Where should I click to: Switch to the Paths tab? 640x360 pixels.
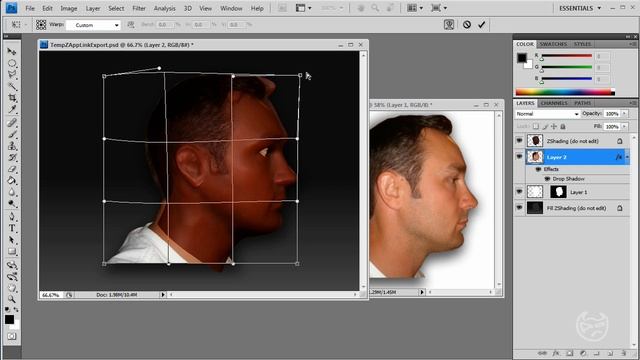pyautogui.click(x=582, y=103)
